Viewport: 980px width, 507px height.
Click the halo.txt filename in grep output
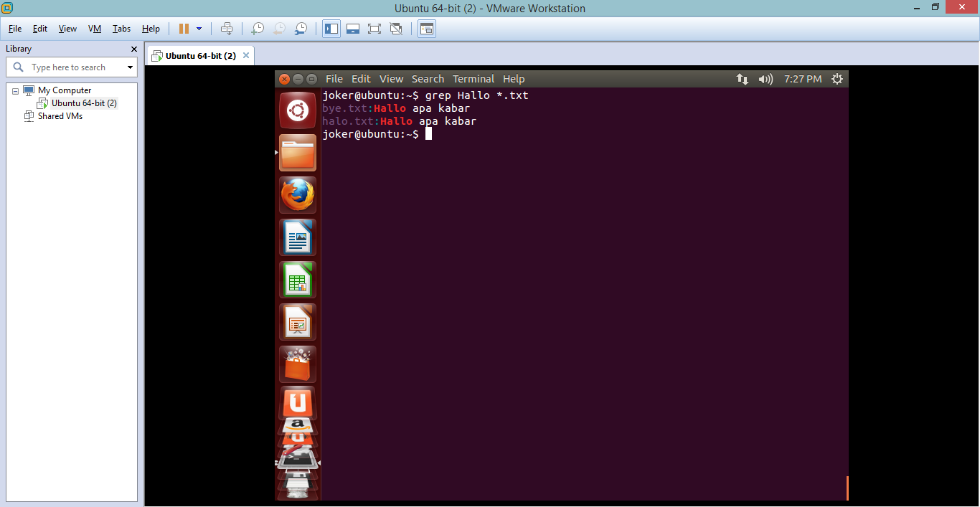pos(348,121)
